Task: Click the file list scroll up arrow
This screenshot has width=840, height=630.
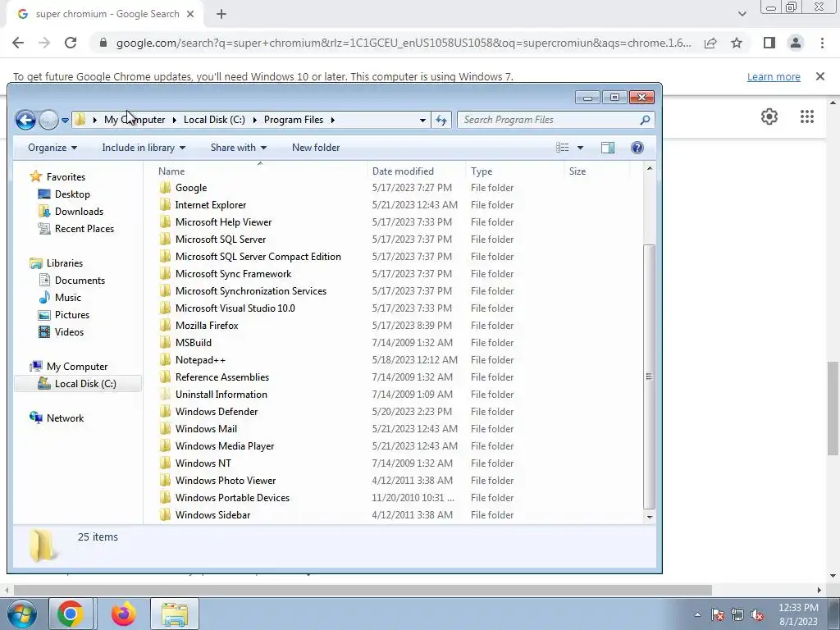Action: point(650,169)
